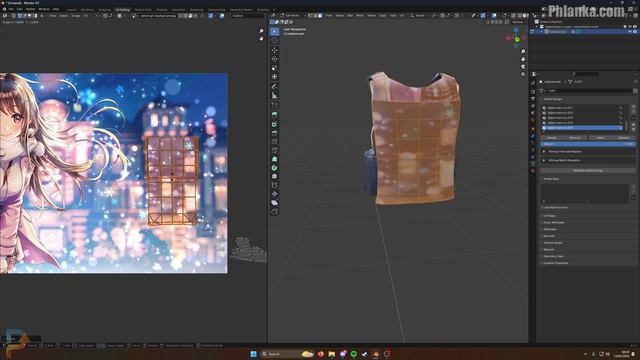Click the Remove vertex group button
The width and height of the screenshot is (640, 360).
[575, 138]
